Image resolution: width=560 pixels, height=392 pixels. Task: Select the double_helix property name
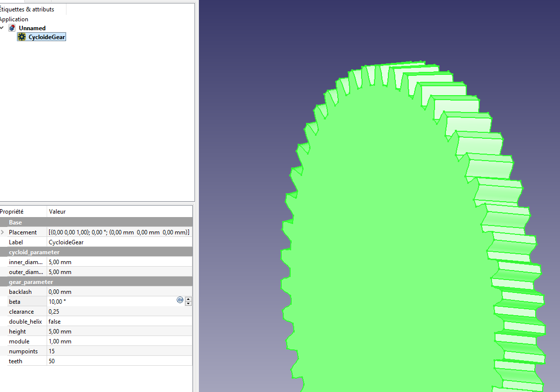[x=25, y=322]
